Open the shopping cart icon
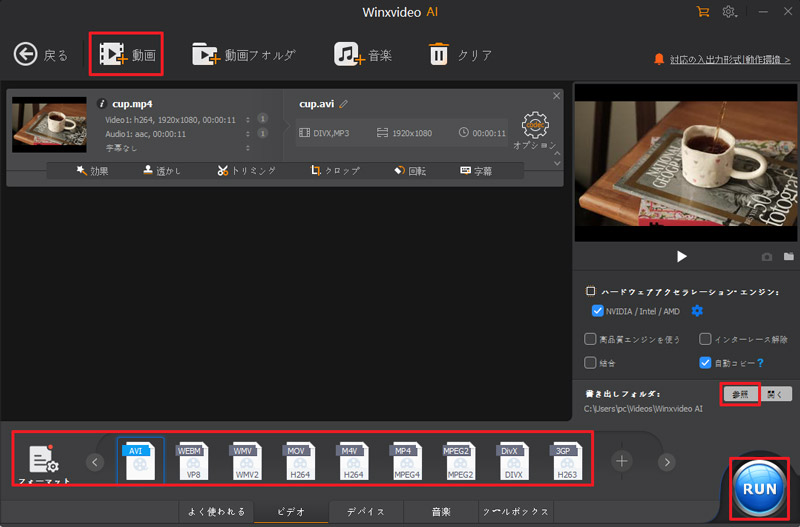The height and width of the screenshot is (527, 800). [704, 12]
